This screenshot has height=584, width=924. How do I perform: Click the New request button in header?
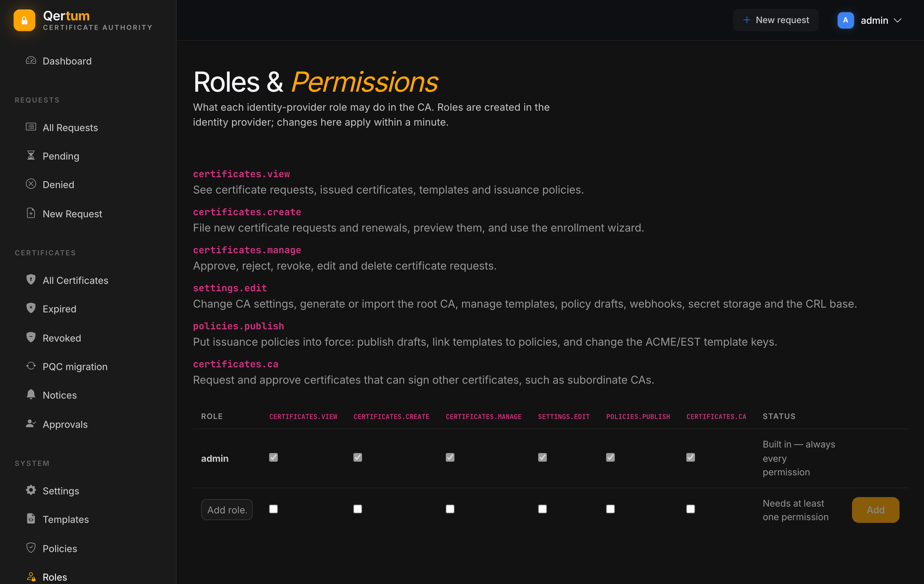point(776,20)
